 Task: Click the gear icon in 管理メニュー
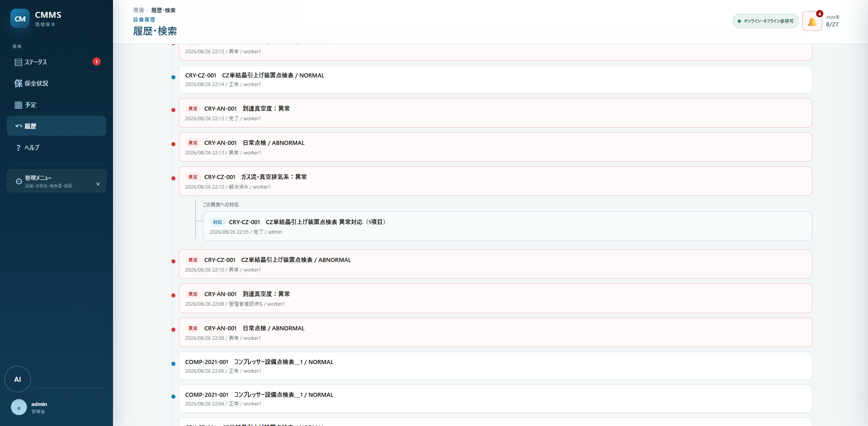[19, 181]
